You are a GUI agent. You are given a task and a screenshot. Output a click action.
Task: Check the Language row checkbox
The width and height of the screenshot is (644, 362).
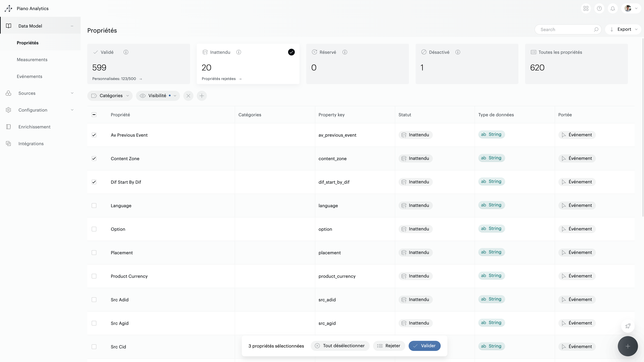(94, 206)
